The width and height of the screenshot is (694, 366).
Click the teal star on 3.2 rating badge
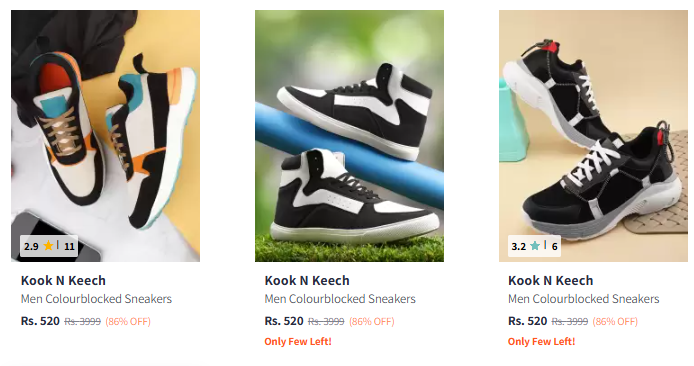tap(535, 246)
